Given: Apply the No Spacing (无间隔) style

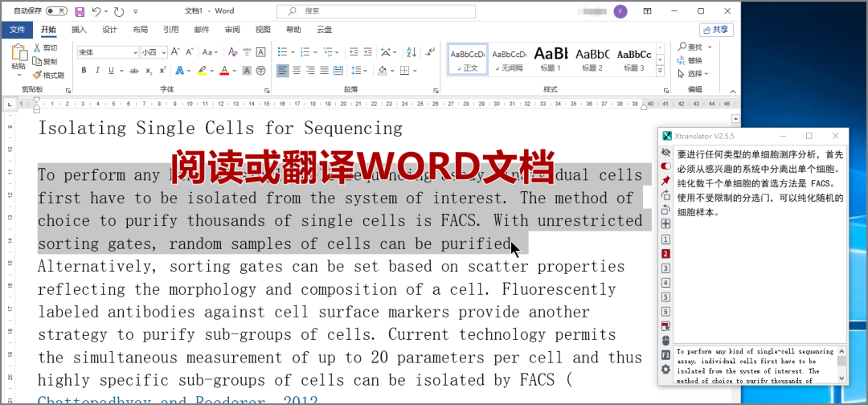Looking at the screenshot, I should tap(510, 59).
